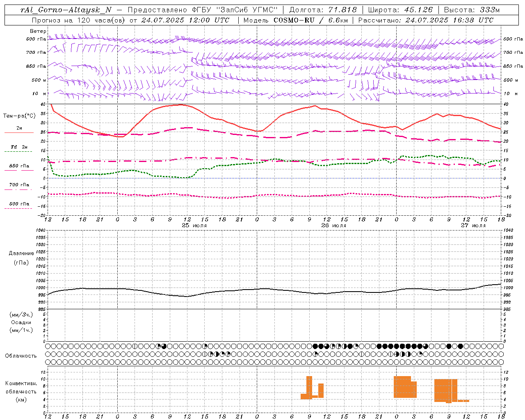Viewport: 525px width, 420px height.
Task: Click the Ветер wind panel label
Action: coord(38,31)
